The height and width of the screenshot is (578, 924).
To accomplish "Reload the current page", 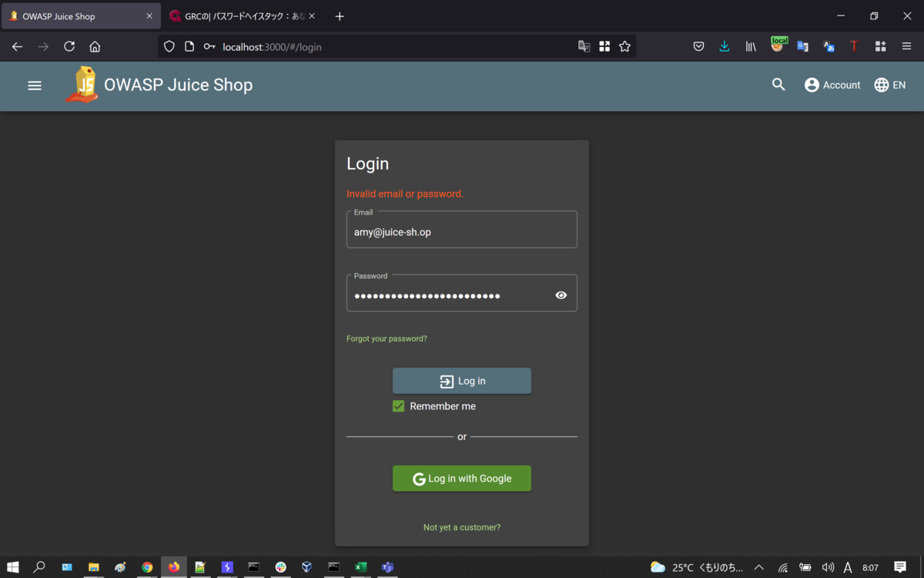I will click(x=69, y=46).
